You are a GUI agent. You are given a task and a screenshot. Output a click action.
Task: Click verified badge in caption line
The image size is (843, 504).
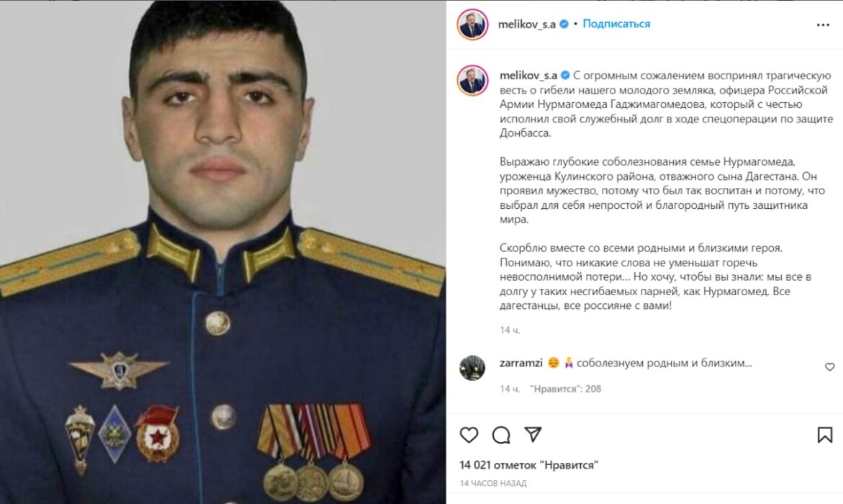tap(565, 76)
